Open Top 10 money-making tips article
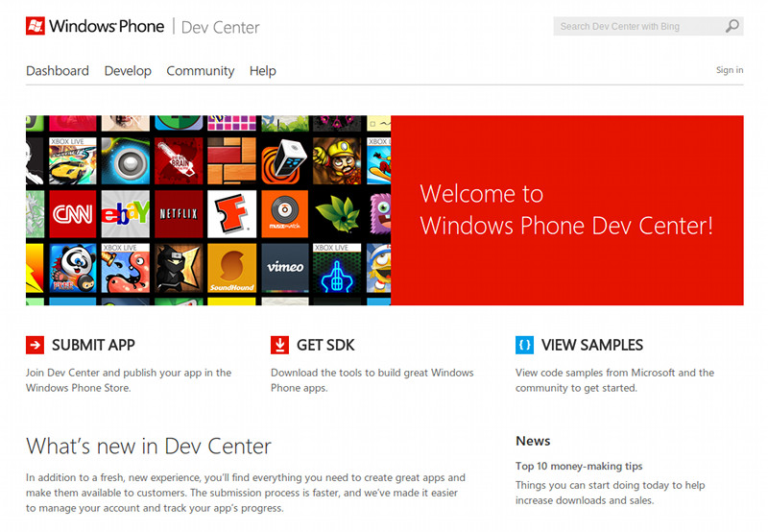This screenshot has height=532, width=768. (x=579, y=466)
